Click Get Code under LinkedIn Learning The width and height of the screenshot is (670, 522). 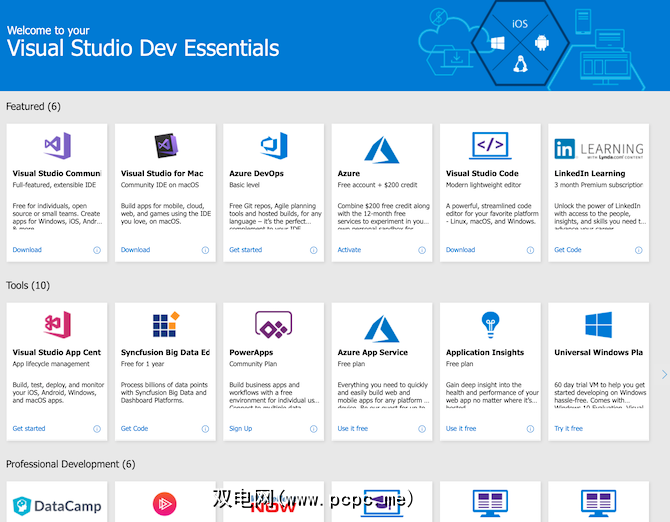pyautogui.click(x=567, y=250)
